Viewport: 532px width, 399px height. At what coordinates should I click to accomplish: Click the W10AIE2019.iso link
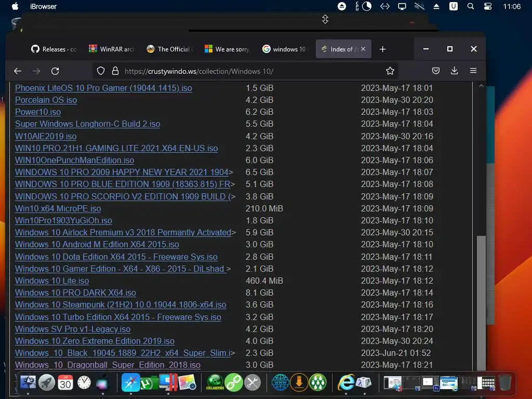46,136
